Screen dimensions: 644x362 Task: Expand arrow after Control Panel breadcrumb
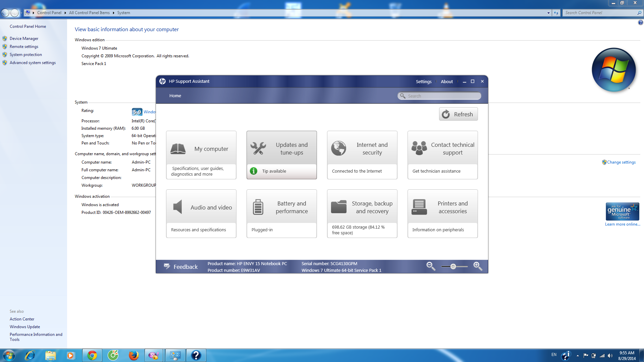(65, 13)
